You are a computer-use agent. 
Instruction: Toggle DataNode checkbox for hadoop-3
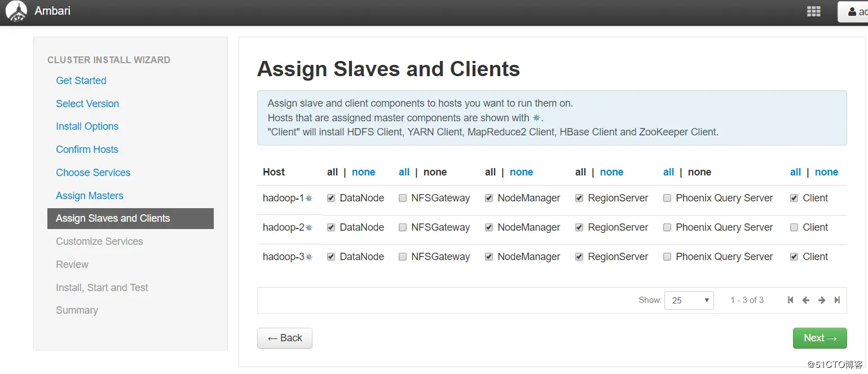click(331, 257)
